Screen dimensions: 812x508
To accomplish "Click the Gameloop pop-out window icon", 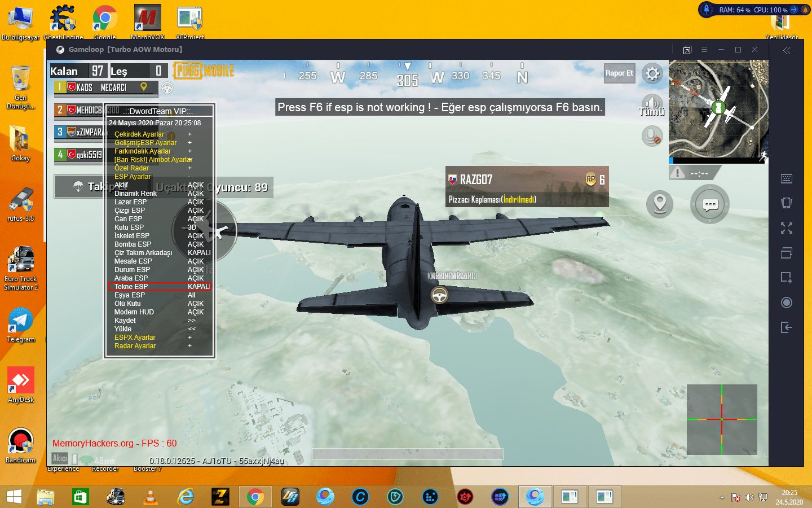I will tap(687, 50).
